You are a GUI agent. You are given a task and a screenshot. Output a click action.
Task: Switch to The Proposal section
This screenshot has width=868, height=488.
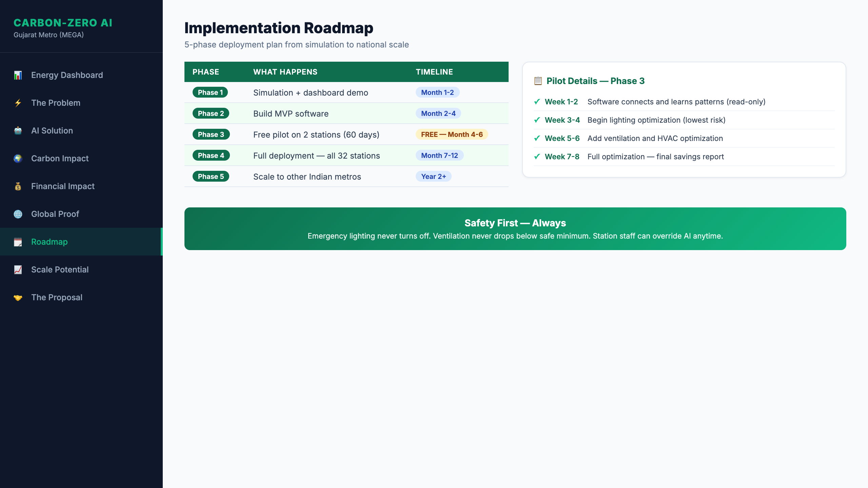pyautogui.click(x=56, y=297)
